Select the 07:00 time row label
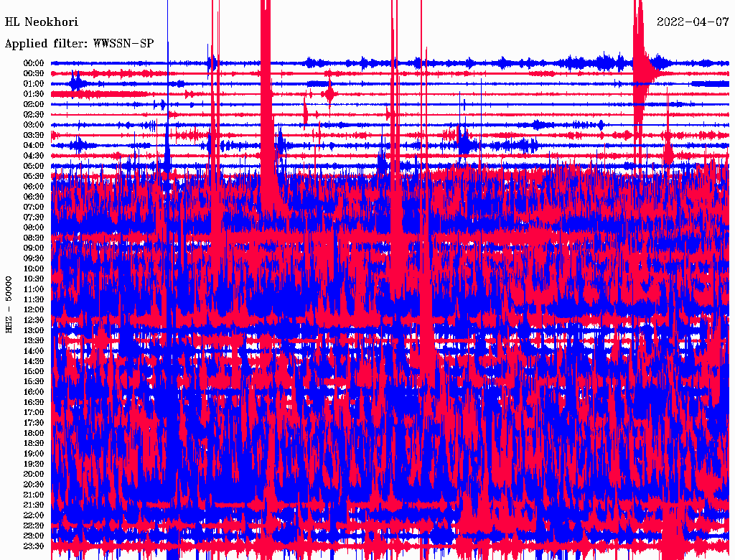The width and height of the screenshot is (735, 560). pyautogui.click(x=34, y=207)
